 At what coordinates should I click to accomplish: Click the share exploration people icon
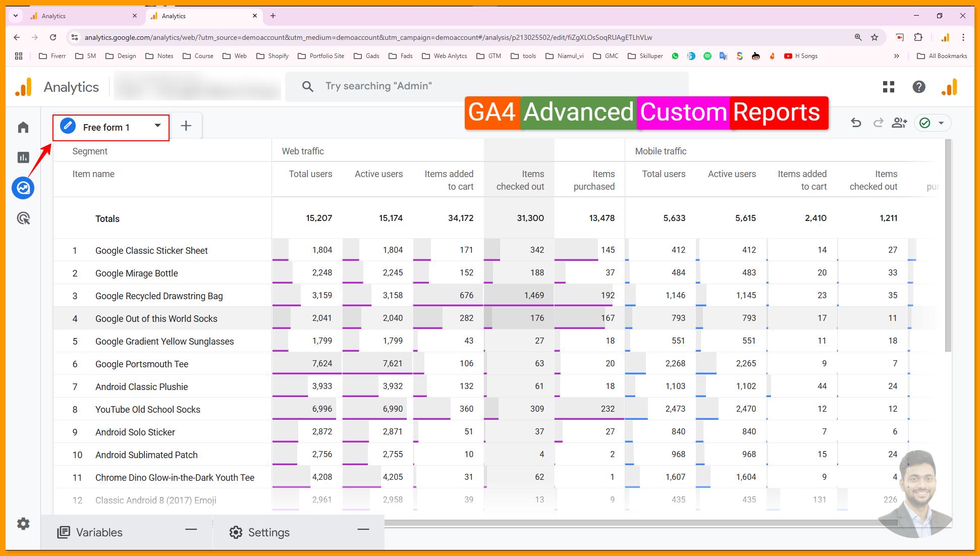(899, 123)
